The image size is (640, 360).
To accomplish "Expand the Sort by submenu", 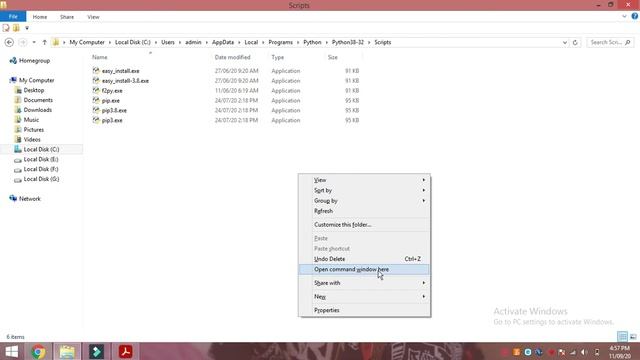I will pos(364,190).
